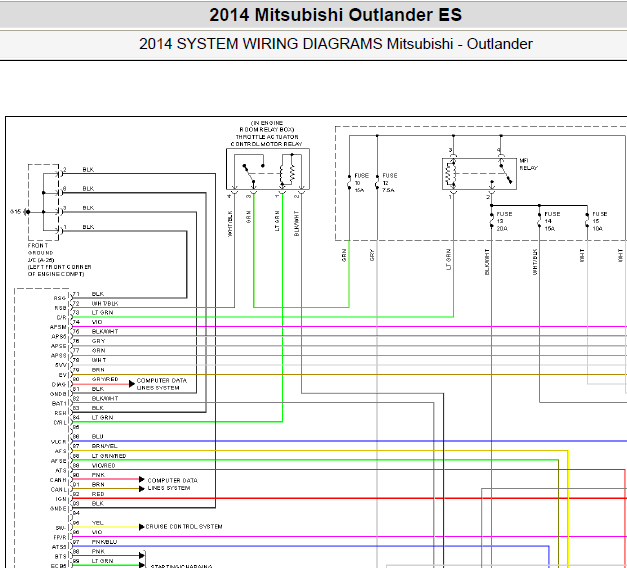627x568 pixels.
Task: Click the 'COMPUTER DATA LINES SYSTEM' label beside GRY/RED wire
Action: (x=162, y=384)
